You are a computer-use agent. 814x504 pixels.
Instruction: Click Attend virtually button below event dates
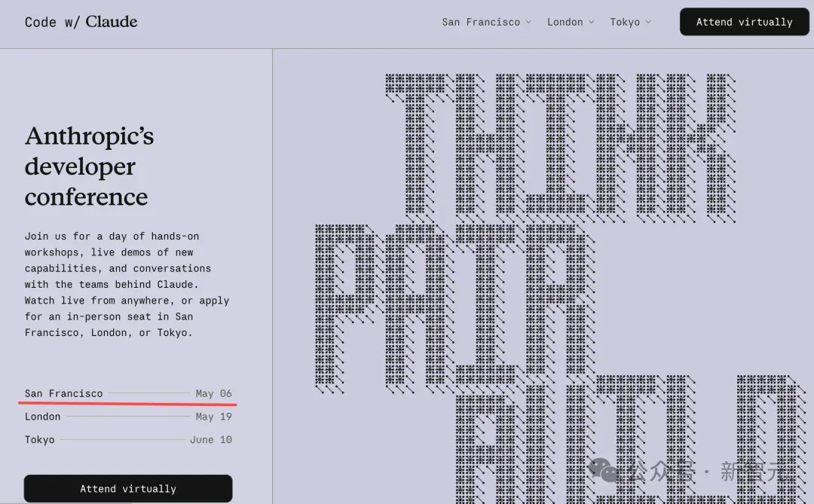tap(128, 488)
